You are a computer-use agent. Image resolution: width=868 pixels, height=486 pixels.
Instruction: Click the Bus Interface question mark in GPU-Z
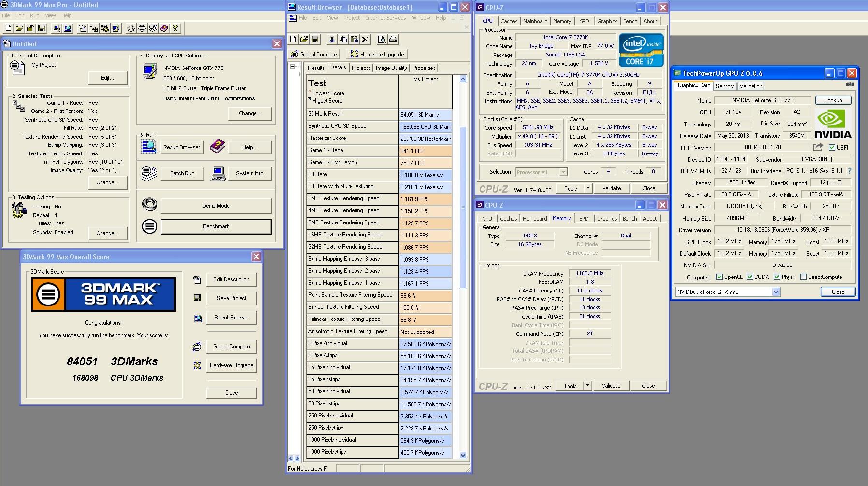point(850,171)
